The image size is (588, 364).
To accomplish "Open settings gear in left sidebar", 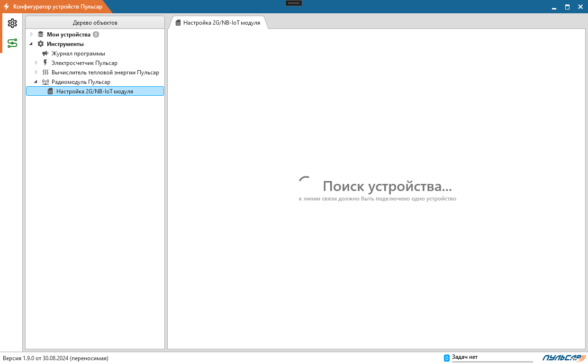I will tap(12, 23).
